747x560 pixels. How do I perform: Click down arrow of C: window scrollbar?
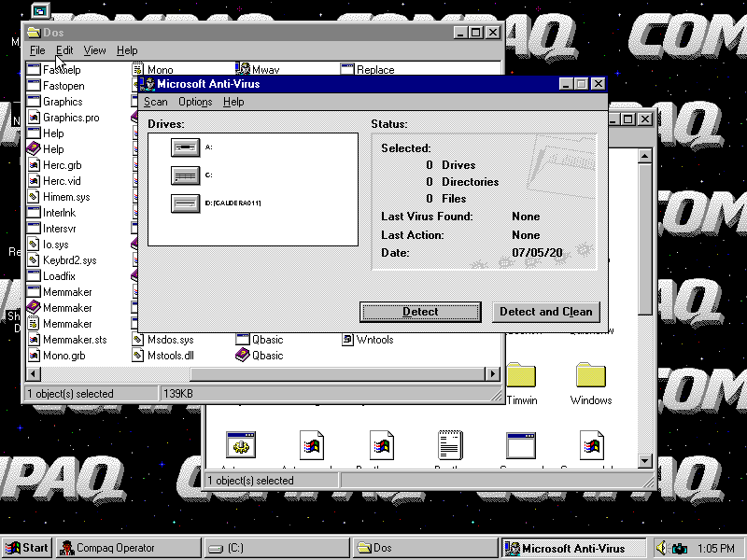pyautogui.click(x=644, y=460)
